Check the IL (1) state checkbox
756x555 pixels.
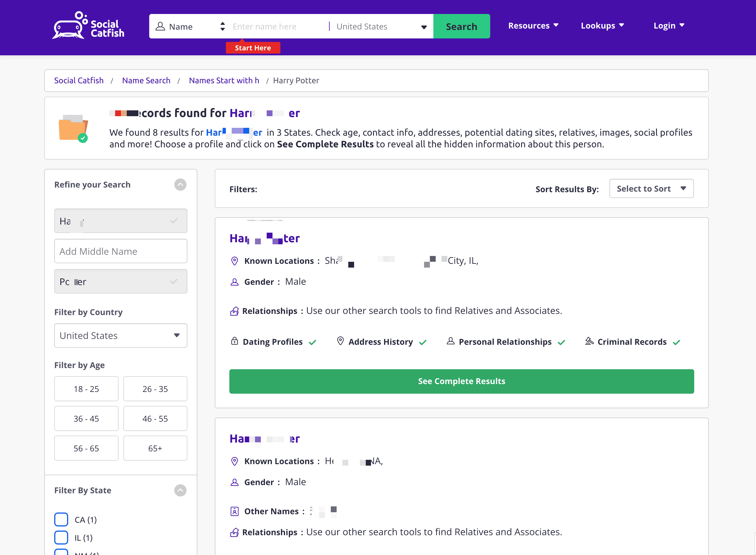[61, 538]
